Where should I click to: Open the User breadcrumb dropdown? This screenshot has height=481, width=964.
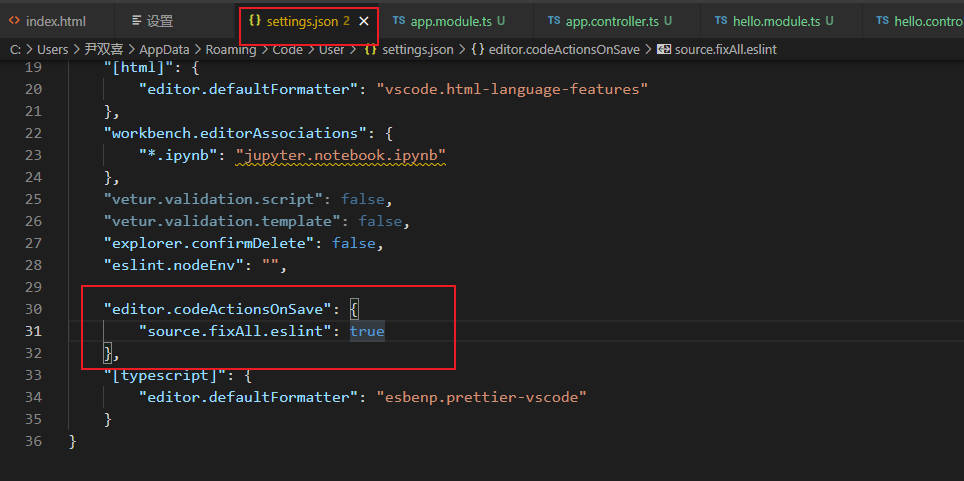pyautogui.click(x=331, y=49)
